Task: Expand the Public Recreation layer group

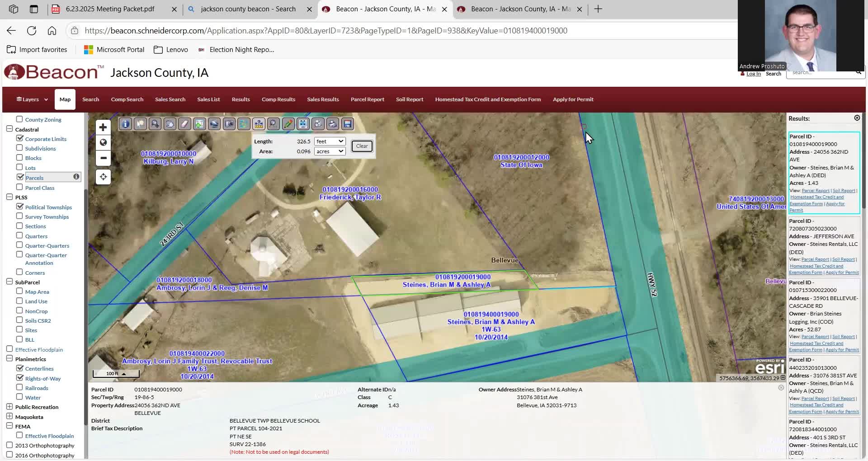Action: 9,407
